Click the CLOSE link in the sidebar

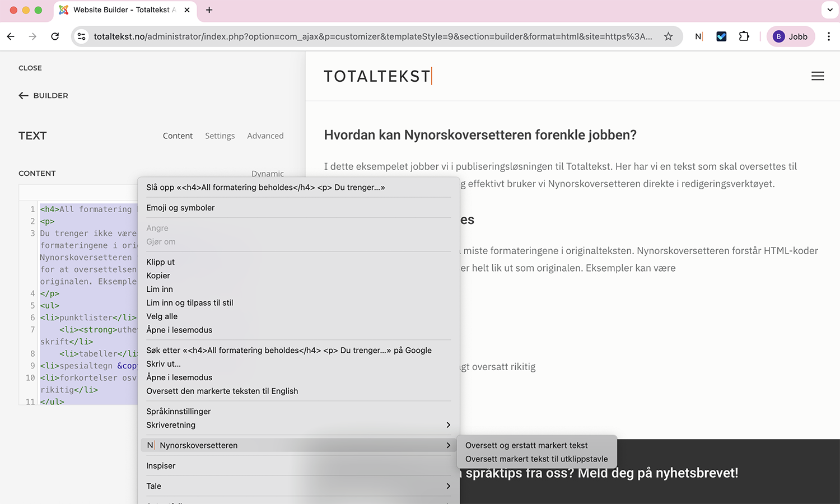tap(30, 68)
